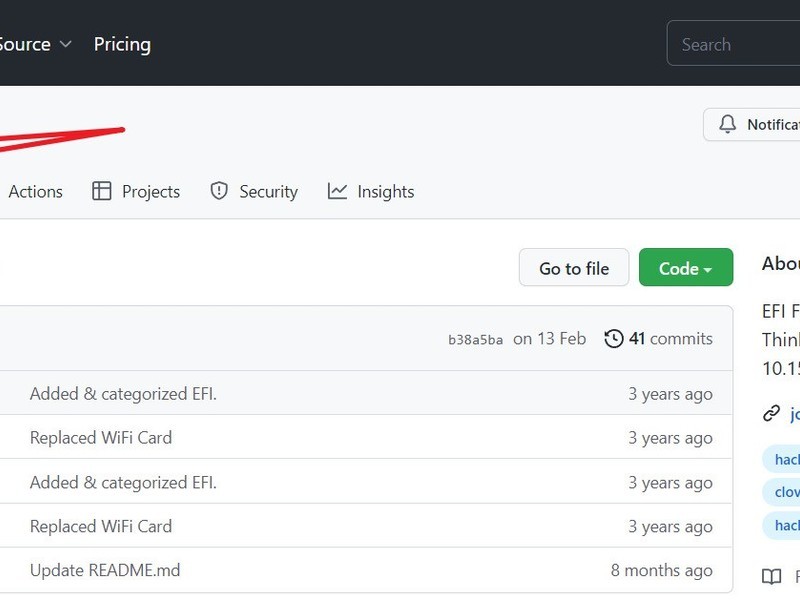
Task: Open the Actions tab
Action: [35, 192]
